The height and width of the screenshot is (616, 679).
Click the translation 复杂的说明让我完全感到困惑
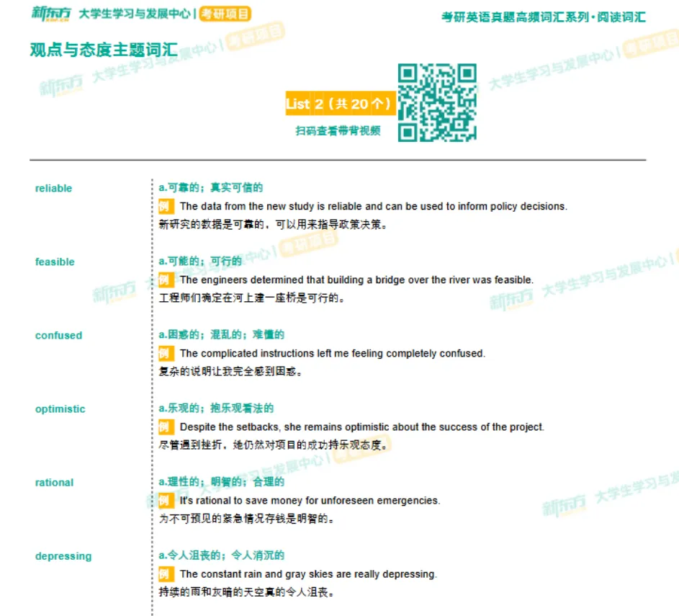point(230,372)
